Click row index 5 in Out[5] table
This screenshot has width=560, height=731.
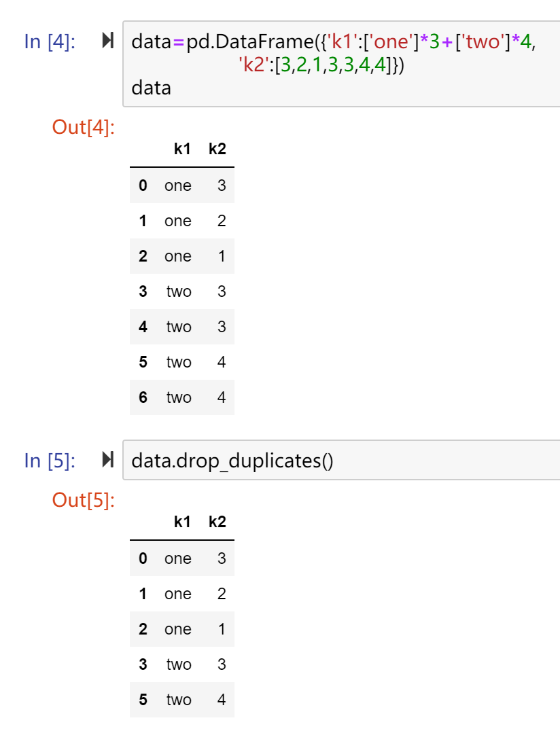[182, 700]
